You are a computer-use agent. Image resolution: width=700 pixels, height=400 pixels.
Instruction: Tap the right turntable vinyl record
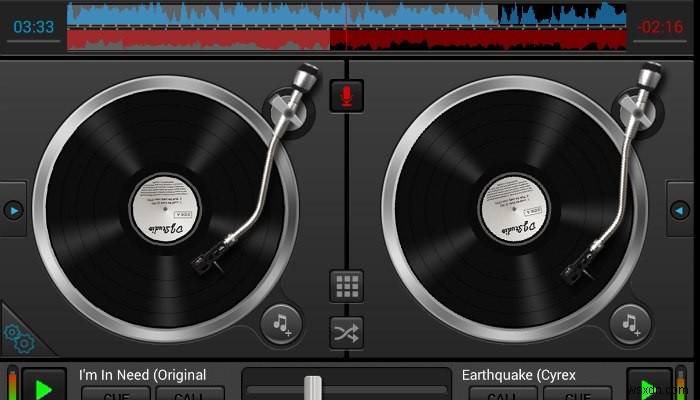coord(514,209)
